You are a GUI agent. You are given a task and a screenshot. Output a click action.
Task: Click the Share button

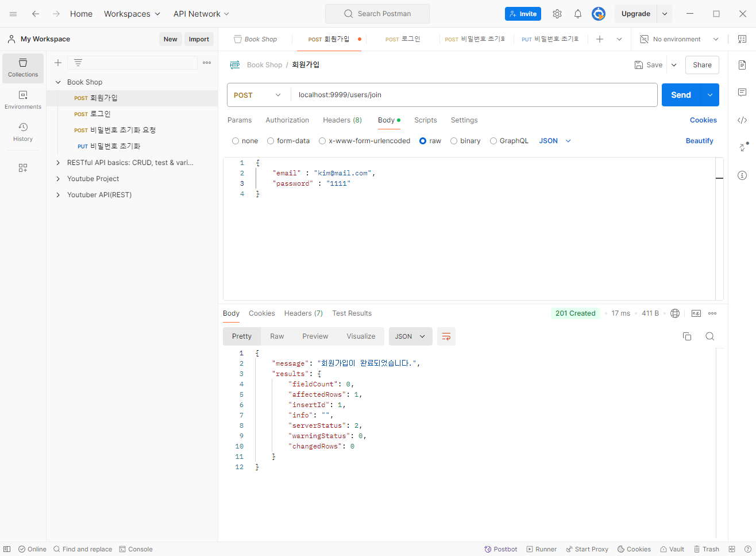tap(702, 65)
